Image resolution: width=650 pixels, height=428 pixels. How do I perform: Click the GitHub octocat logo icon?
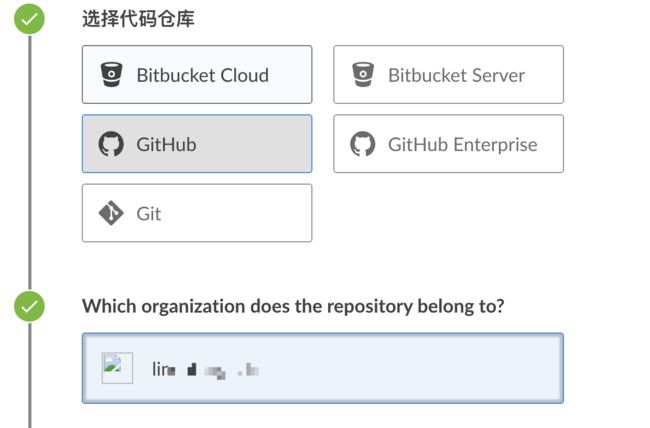point(111,144)
